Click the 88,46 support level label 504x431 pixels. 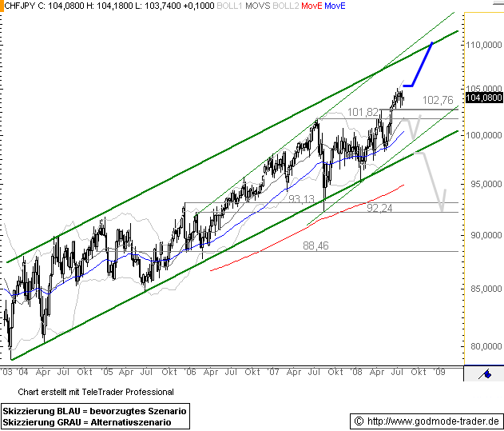click(x=315, y=246)
